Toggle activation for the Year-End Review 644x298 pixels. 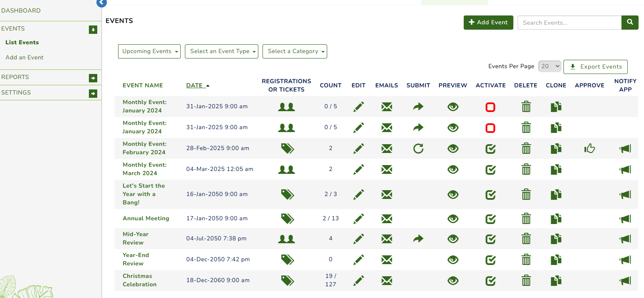click(490, 260)
